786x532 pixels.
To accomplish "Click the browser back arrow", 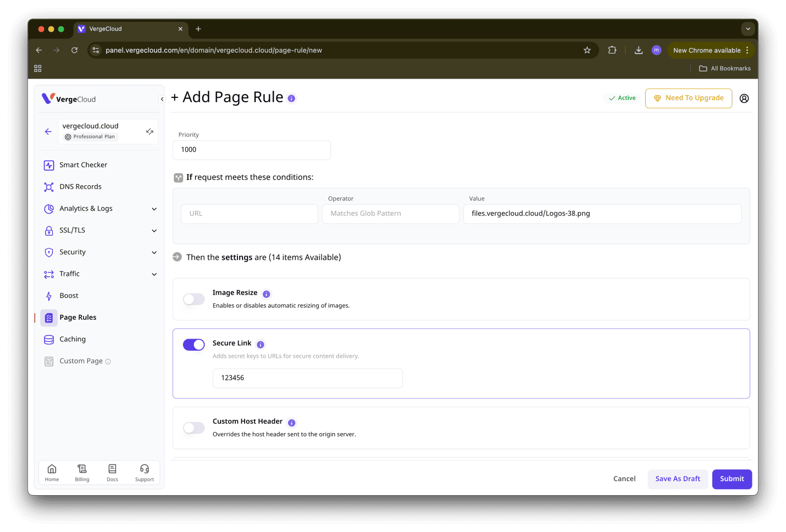I will pos(39,50).
